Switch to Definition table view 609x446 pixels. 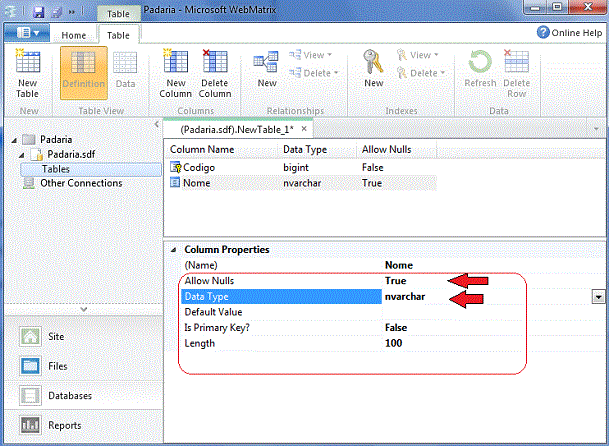84,73
